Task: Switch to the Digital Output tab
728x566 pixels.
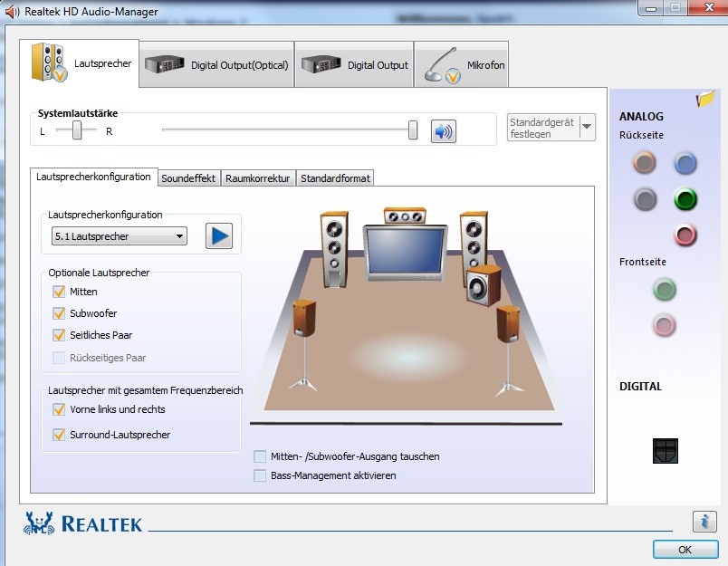Action: 354,65
